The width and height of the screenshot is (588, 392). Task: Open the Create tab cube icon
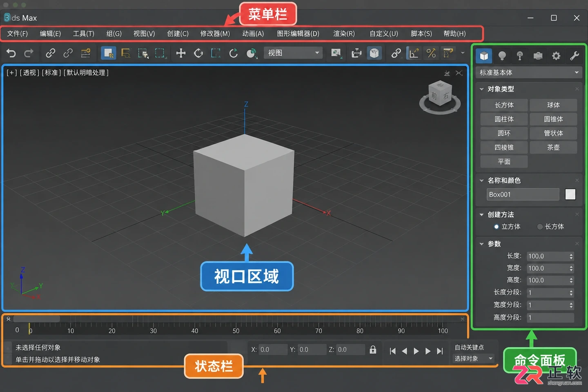[484, 56]
